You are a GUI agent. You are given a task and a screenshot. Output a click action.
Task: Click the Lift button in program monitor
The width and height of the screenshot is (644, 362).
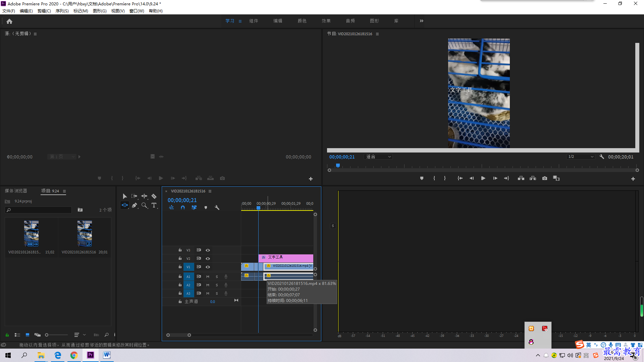521,178
